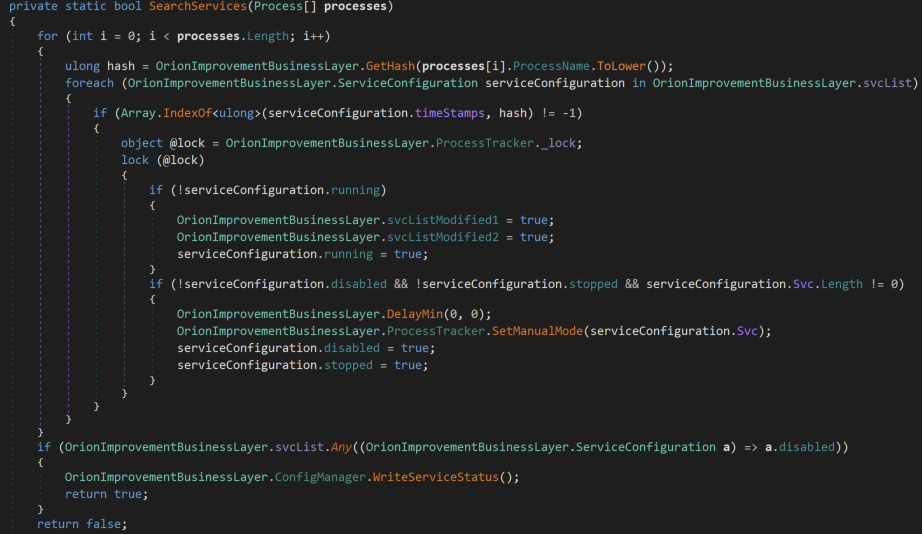
Task: Place cursor on the return true statement
Action: (106, 494)
